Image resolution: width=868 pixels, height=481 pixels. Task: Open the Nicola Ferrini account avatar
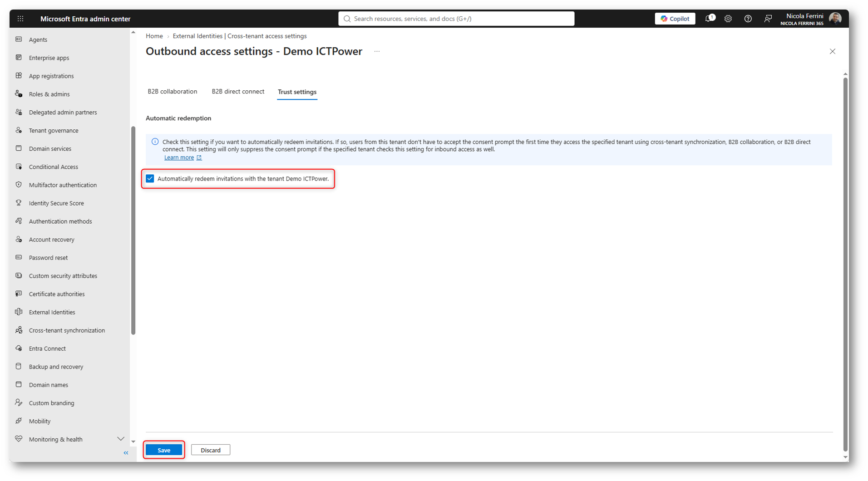(835, 19)
